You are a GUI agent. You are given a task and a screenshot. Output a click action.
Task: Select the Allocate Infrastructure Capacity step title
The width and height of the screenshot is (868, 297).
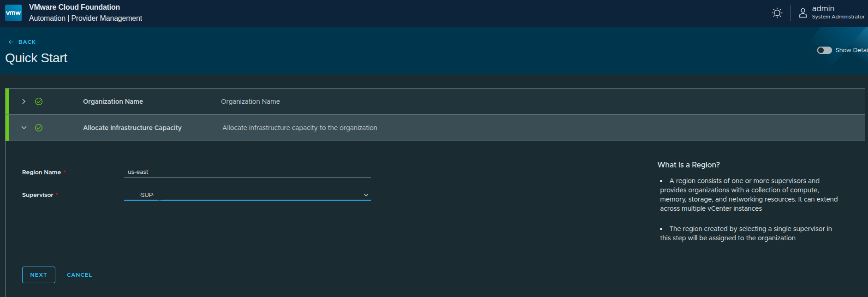click(132, 128)
